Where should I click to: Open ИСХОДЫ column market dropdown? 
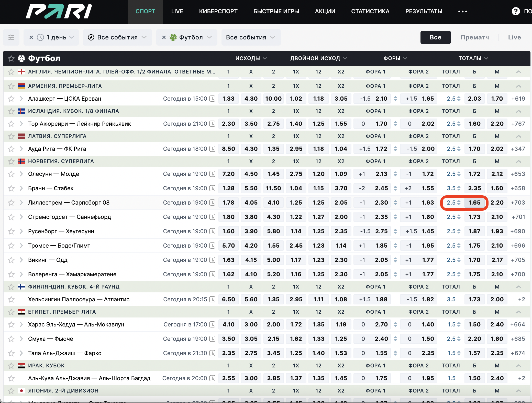tap(251, 58)
